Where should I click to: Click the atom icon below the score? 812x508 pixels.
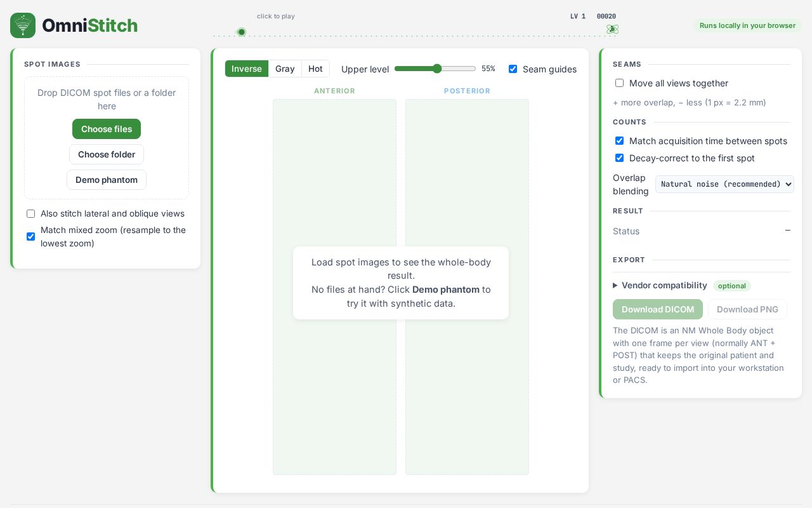click(x=612, y=29)
